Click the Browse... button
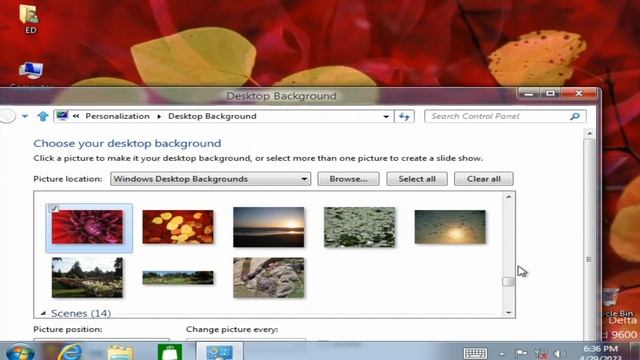 click(x=348, y=179)
